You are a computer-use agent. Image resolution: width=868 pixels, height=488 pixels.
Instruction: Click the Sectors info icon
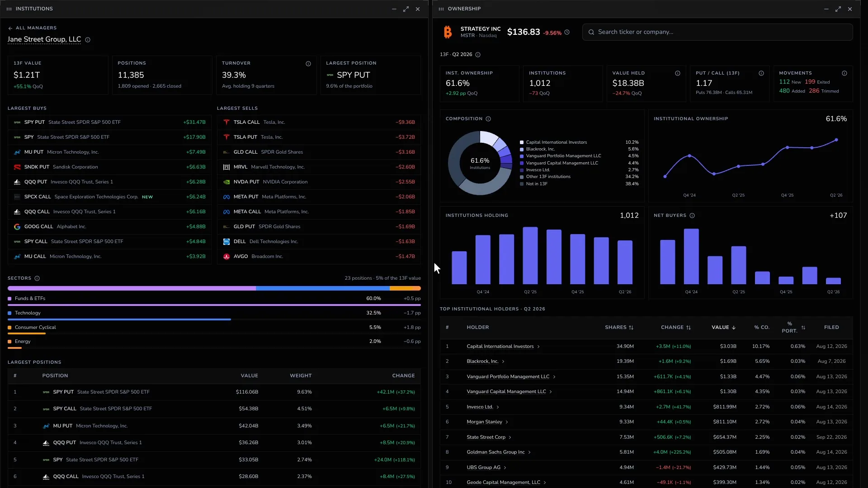coord(37,278)
